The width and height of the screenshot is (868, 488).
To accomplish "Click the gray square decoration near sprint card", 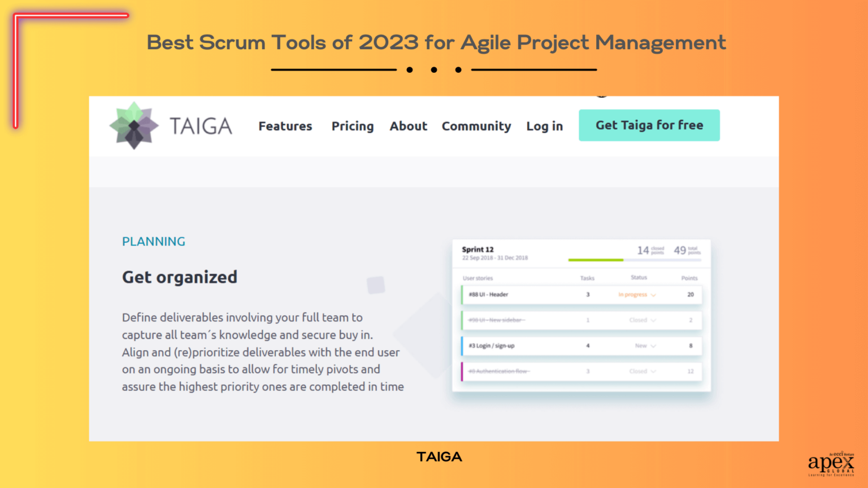I will [x=376, y=286].
